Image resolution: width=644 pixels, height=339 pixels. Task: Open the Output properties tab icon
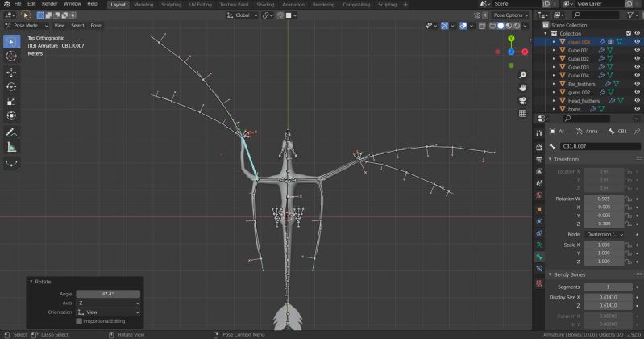539,159
